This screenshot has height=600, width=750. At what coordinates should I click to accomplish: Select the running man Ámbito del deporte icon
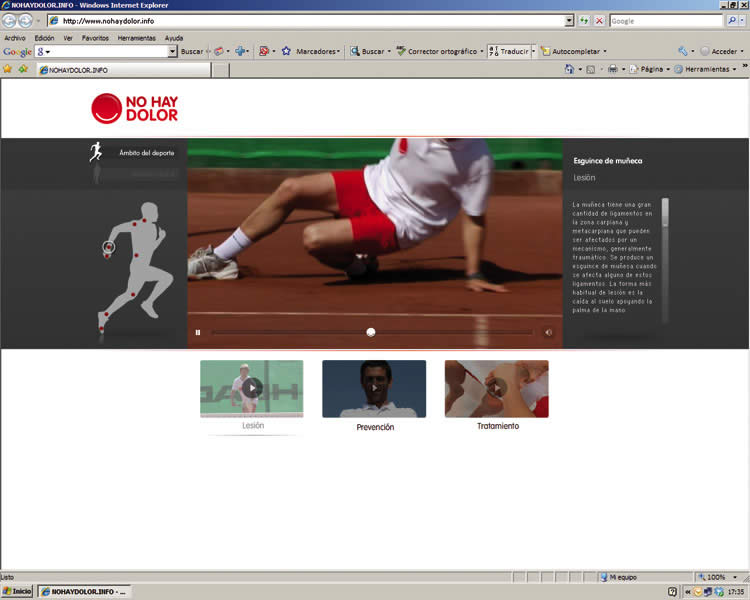coord(96,152)
